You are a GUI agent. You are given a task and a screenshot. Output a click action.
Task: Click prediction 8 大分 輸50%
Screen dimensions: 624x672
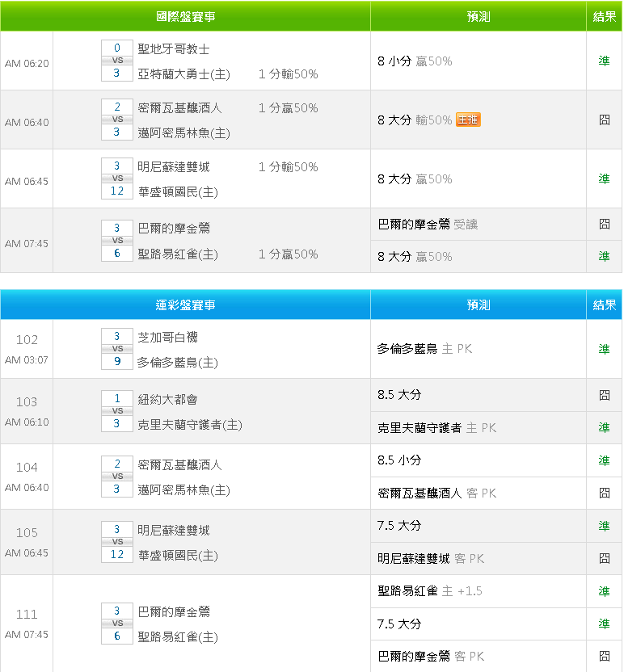(x=415, y=120)
